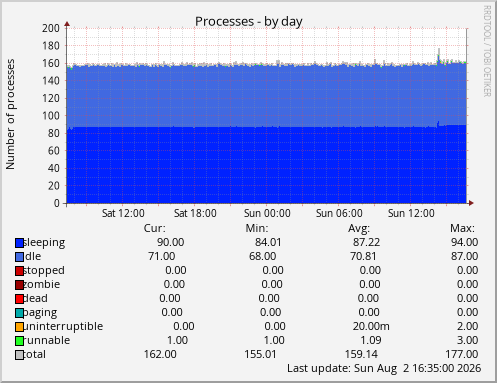Click the sleeping current value 90.00
The image size is (497, 383).
(x=170, y=242)
